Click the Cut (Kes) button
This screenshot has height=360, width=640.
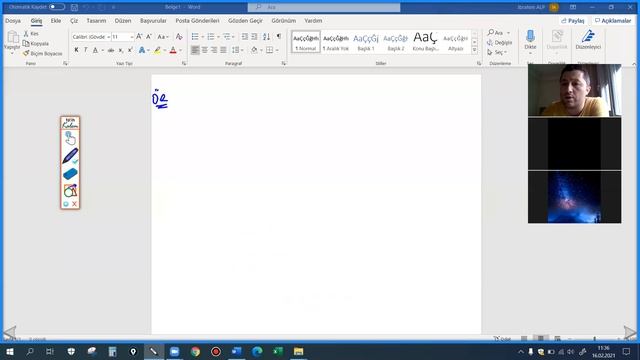[31, 33]
